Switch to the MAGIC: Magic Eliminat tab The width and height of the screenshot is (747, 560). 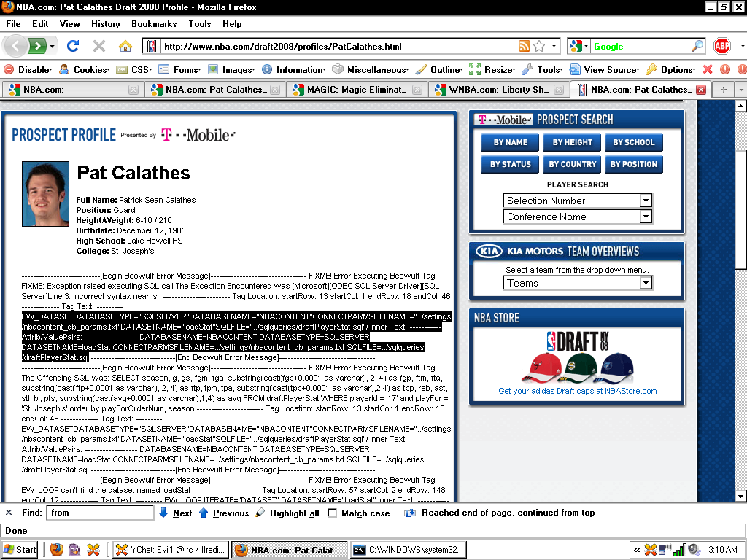357,90
